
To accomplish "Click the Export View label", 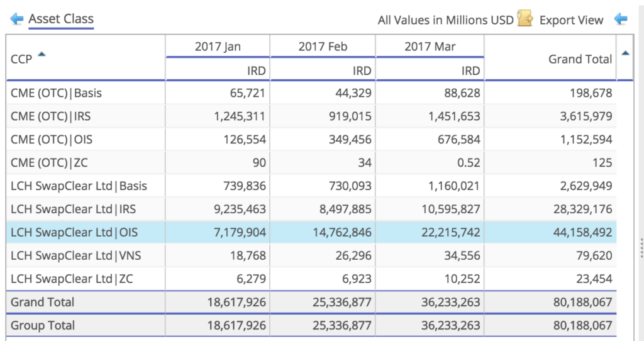I will click(x=571, y=20).
